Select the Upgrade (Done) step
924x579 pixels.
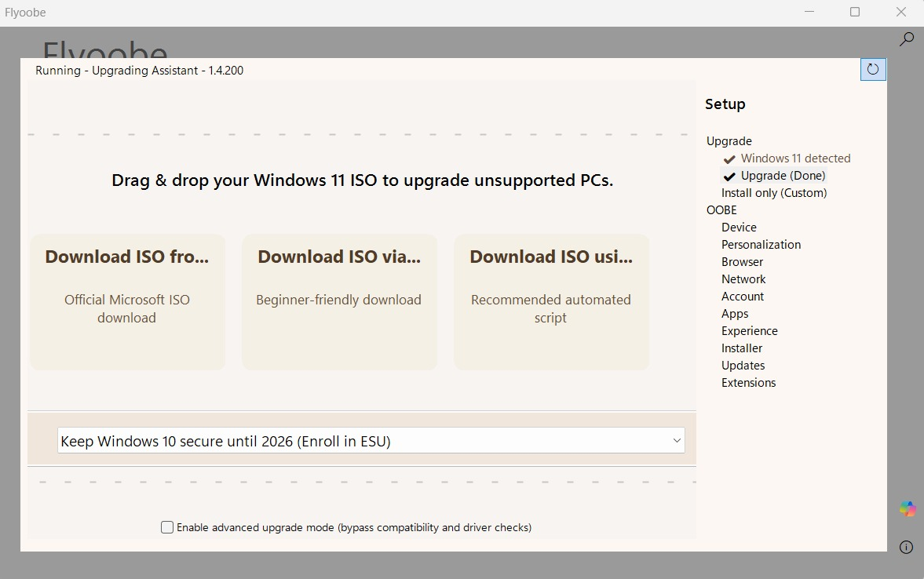pos(783,176)
